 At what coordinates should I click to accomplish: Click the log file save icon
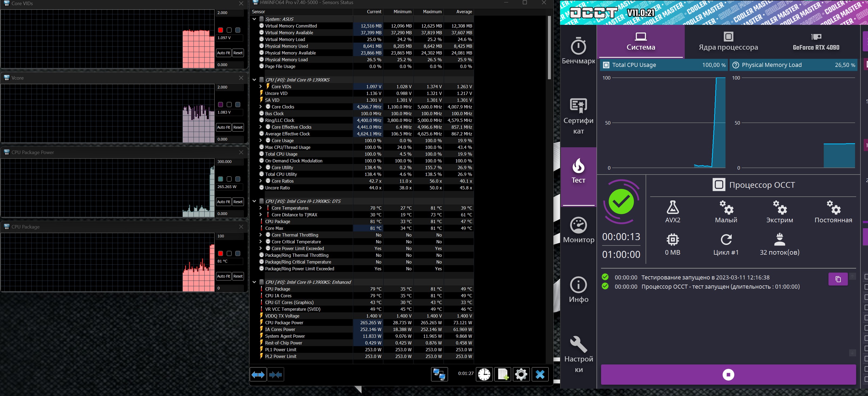[502, 374]
